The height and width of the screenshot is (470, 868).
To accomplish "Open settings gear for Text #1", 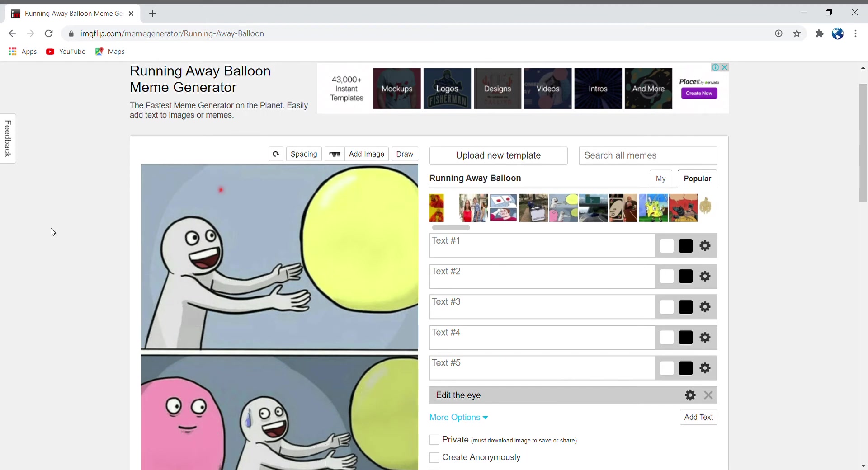I will tap(705, 246).
